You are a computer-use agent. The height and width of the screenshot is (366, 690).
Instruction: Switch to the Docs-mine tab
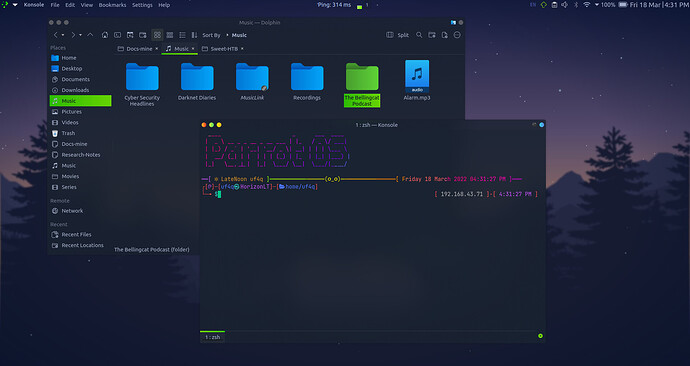[138, 49]
